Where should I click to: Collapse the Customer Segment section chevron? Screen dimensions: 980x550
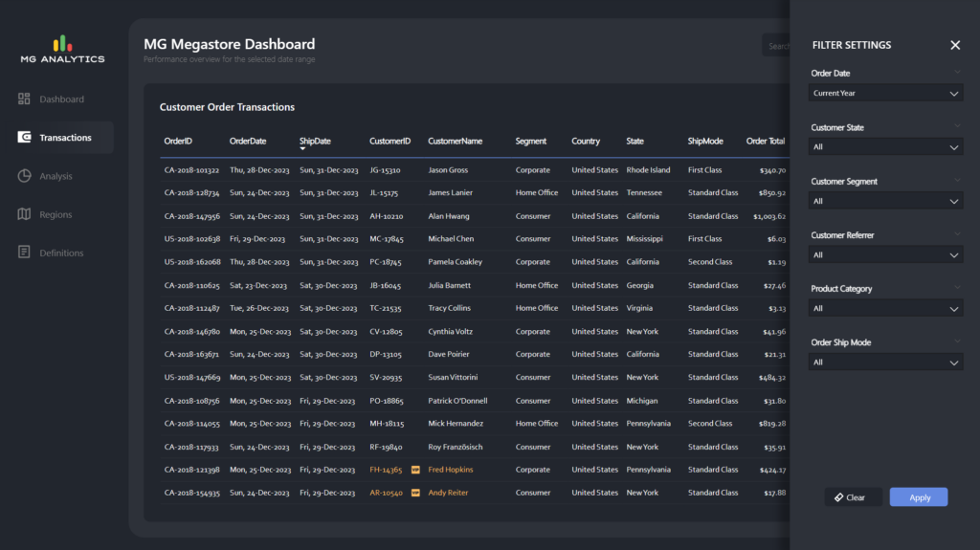[957, 180]
